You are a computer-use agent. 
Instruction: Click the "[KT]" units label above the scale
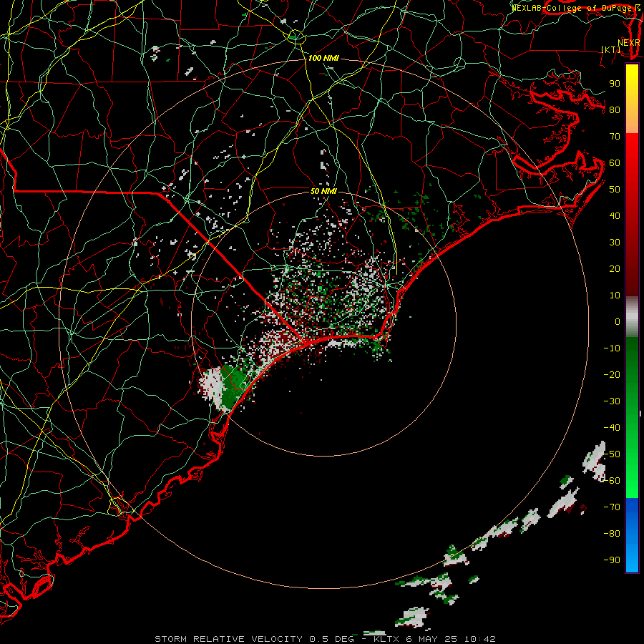[611, 49]
